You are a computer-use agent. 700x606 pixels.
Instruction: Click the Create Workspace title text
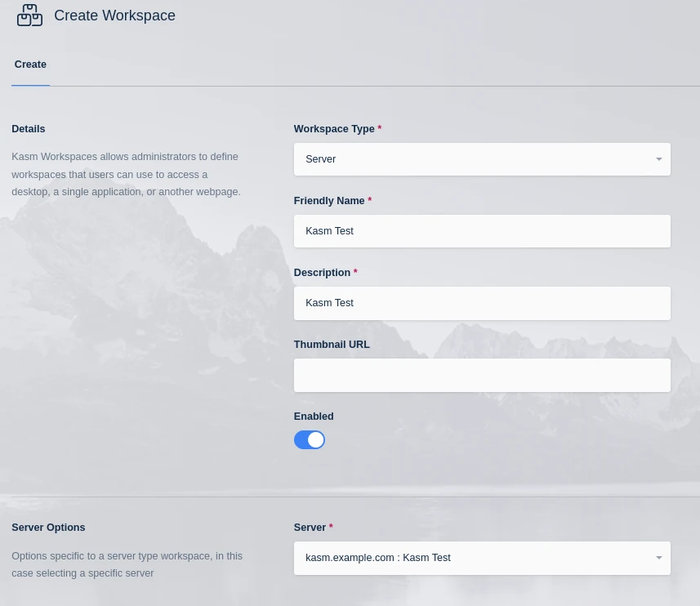click(x=114, y=16)
